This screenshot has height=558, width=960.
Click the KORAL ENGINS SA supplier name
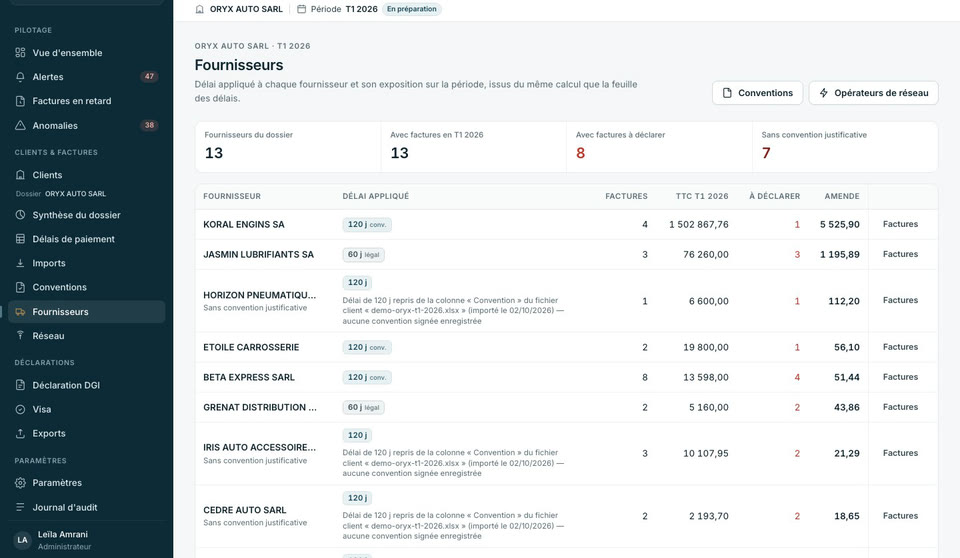click(x=244, y=225)
